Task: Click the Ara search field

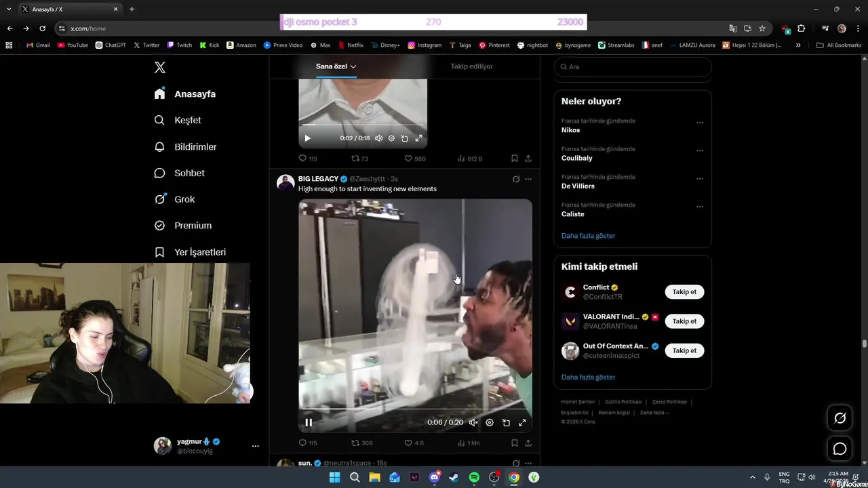Action: pyautogui.click(x=633, y=67)
